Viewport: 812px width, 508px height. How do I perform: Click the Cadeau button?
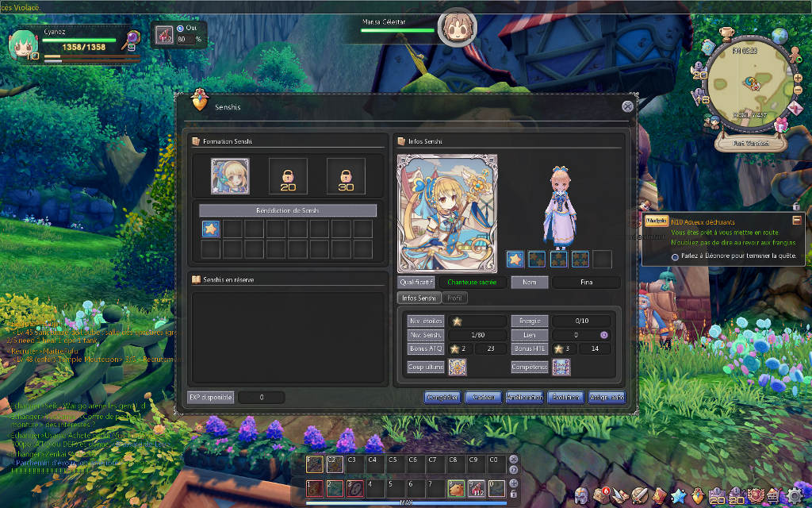[x=484, y=397]
